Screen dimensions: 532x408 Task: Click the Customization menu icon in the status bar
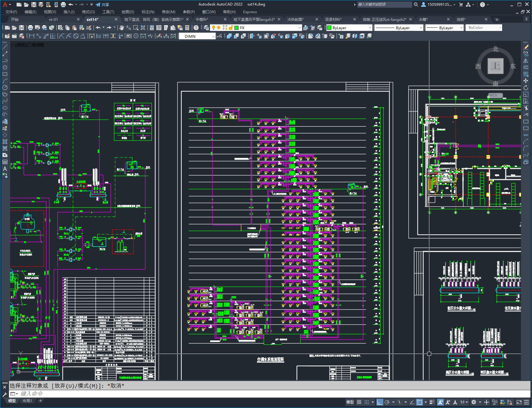(x=526, y=402)
